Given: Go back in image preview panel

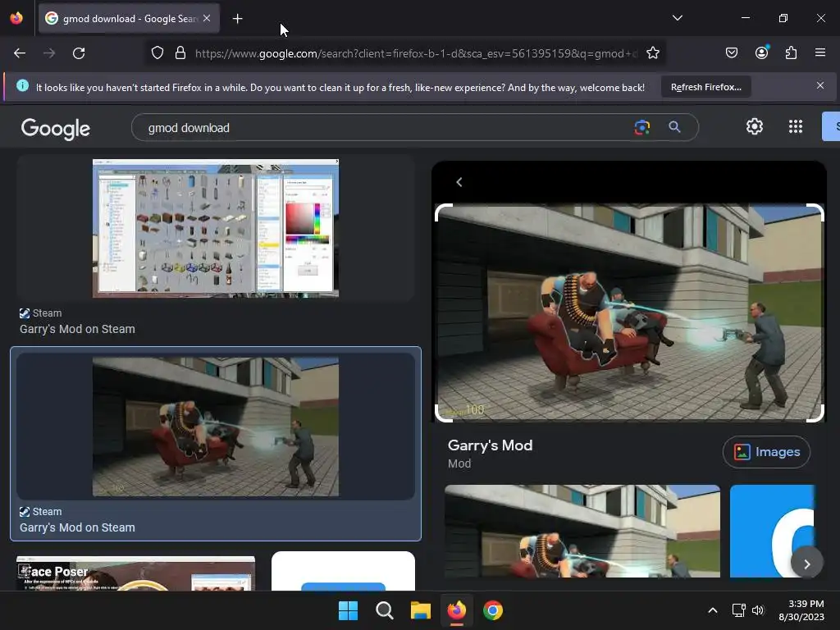Looking at the screenshot, I should (x=459, y=182).
